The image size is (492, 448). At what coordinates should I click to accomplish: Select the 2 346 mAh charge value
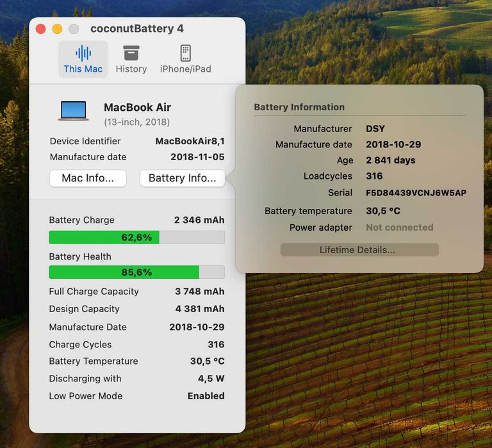[199, 220]
